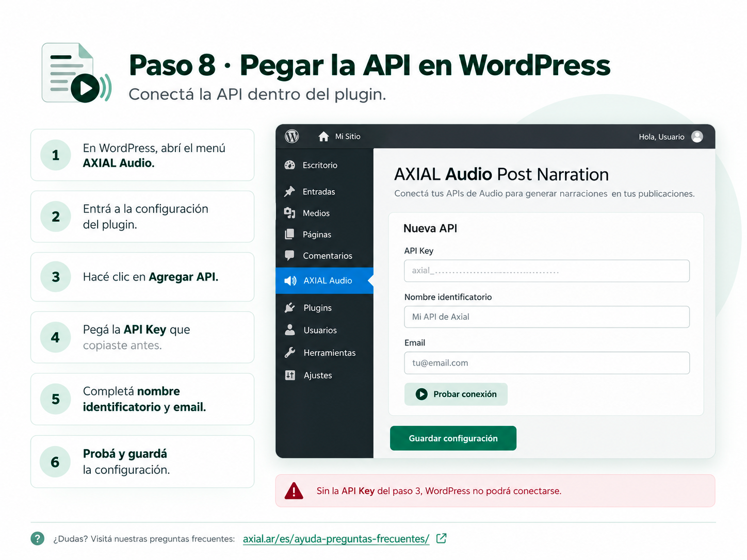Click the Medios media icon

point(289,213)
